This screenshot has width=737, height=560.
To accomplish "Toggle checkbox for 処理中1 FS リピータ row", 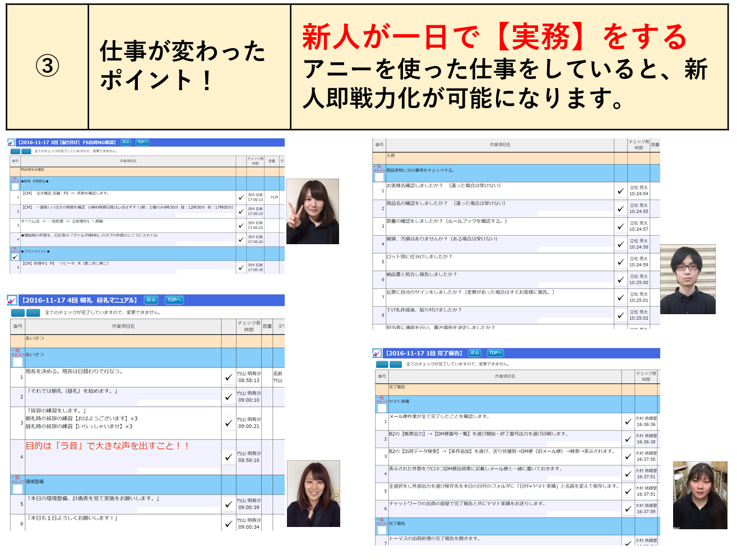I will [241, 267].
